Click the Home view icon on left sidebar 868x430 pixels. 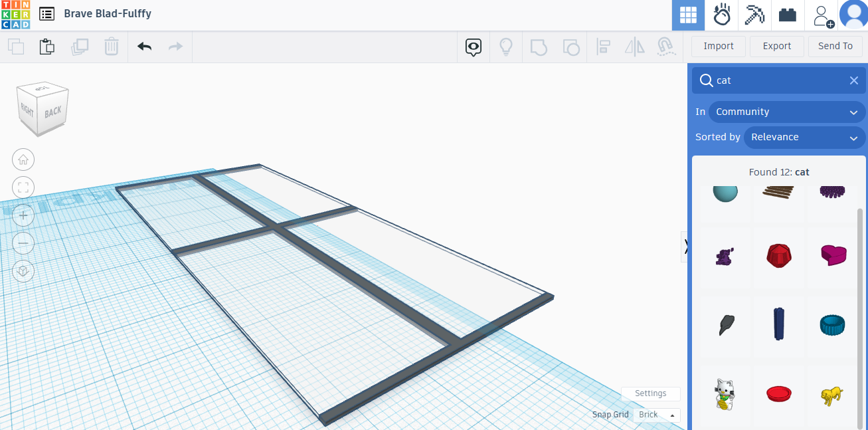point(23,160)
